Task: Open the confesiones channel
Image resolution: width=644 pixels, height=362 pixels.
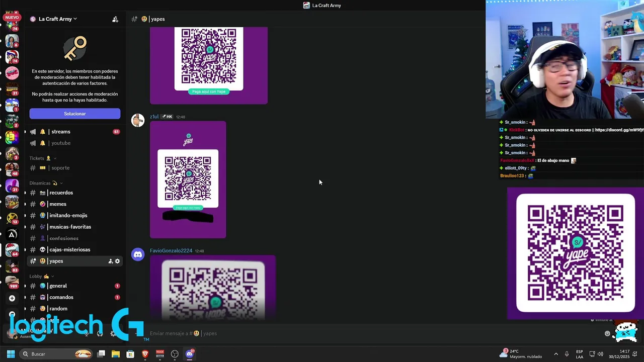Action: (73, 238)
